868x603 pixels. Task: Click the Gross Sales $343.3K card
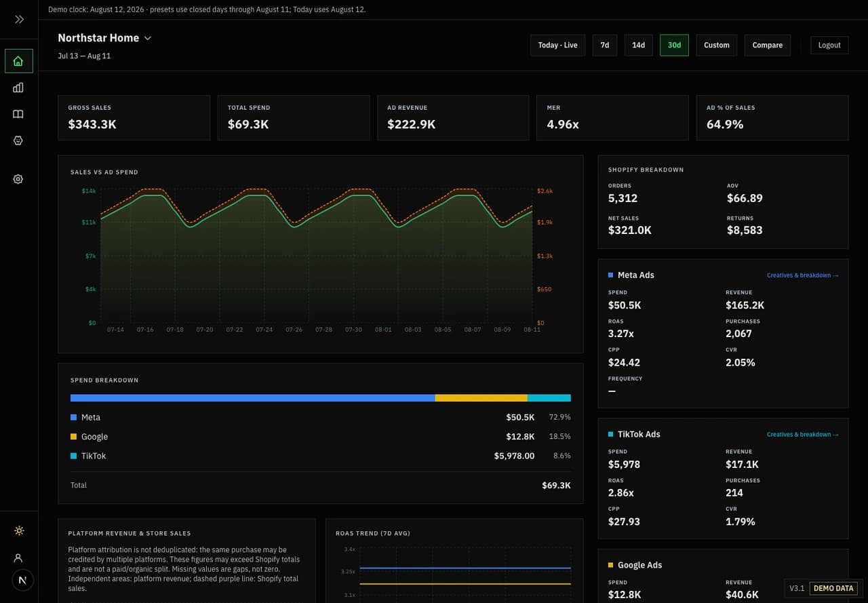click(134, 118)
